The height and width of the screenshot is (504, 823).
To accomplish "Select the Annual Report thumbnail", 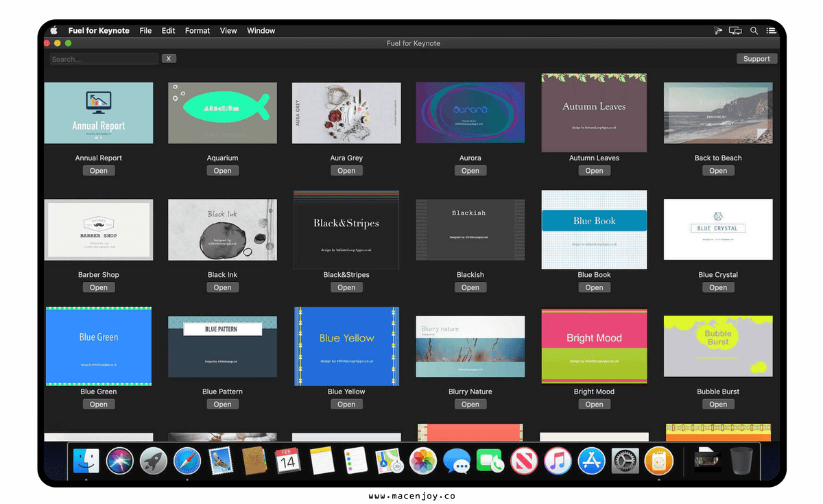I will 99,113.
